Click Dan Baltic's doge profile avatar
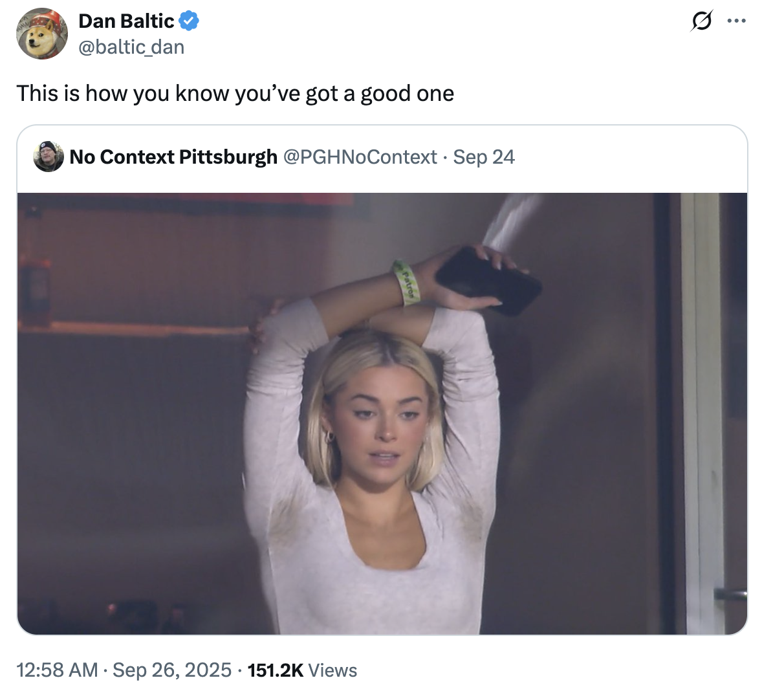The height and width of the screenshot is (700, 762). (x=42, y=34)
